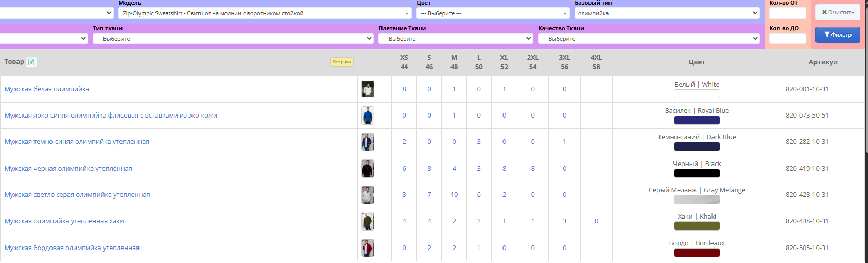
Task: Click the Khaki color swatch
Action: click(x=697, y=226)
